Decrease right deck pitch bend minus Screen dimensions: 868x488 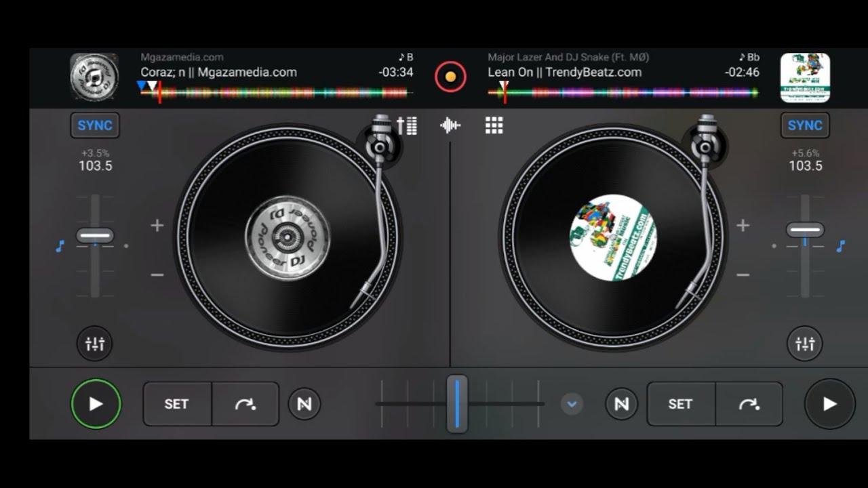tap(743, 274)
